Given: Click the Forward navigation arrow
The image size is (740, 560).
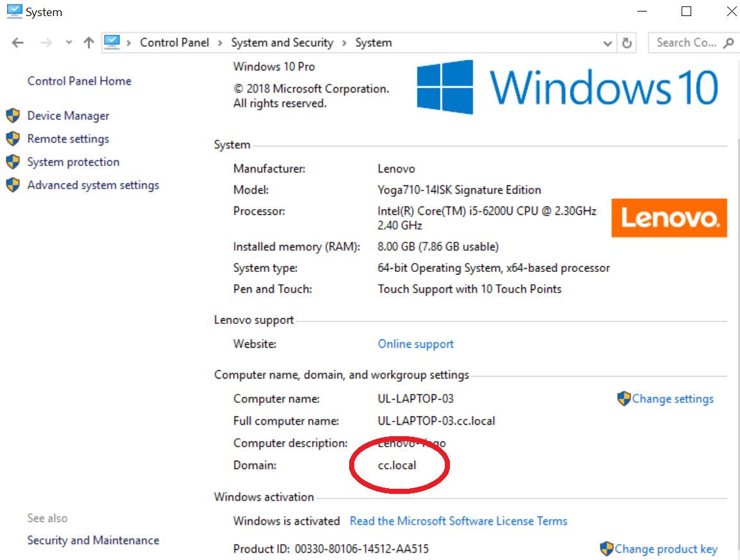Looking at the screenshot, I should (x=46, y=43).
